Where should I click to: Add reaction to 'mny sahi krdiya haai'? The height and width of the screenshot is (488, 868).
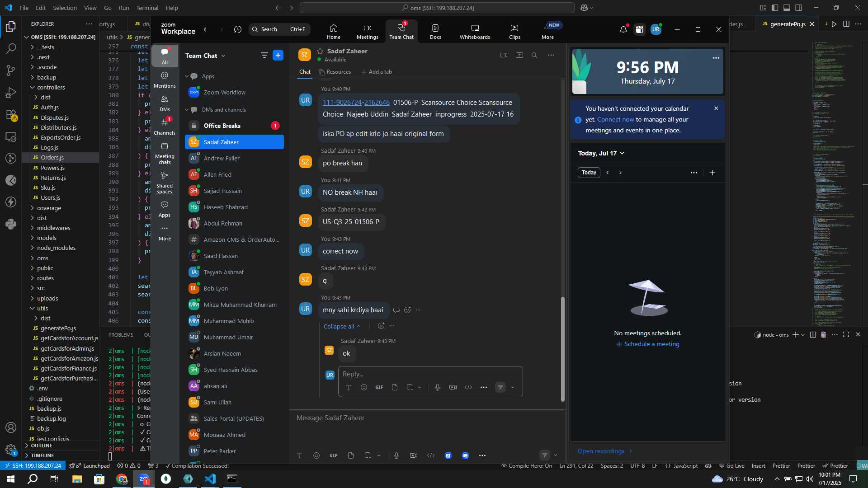[407, 310]
